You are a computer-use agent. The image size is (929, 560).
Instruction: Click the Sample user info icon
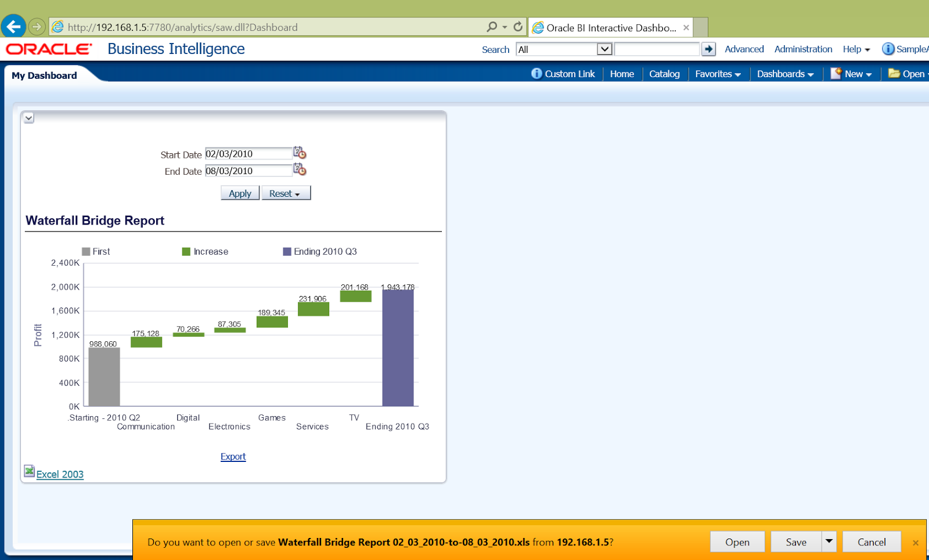(x=888, y=49)
